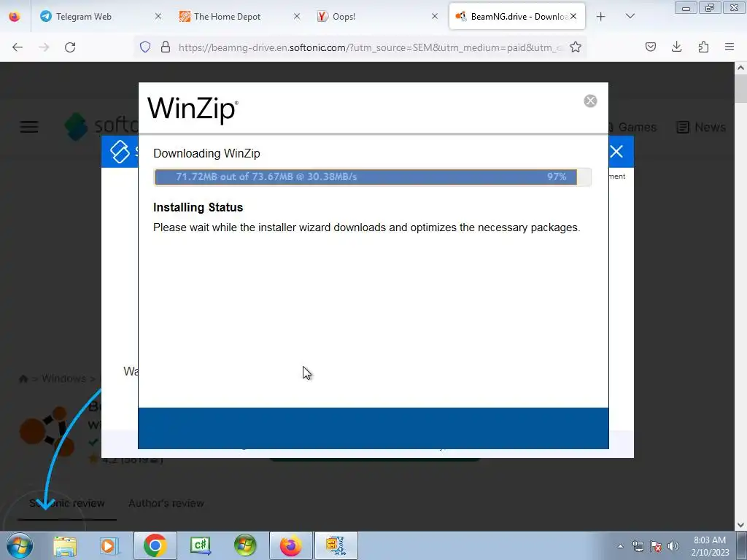Open the Windows logo taskbar item
Screen dimensions: 747x560
point(245,545)
